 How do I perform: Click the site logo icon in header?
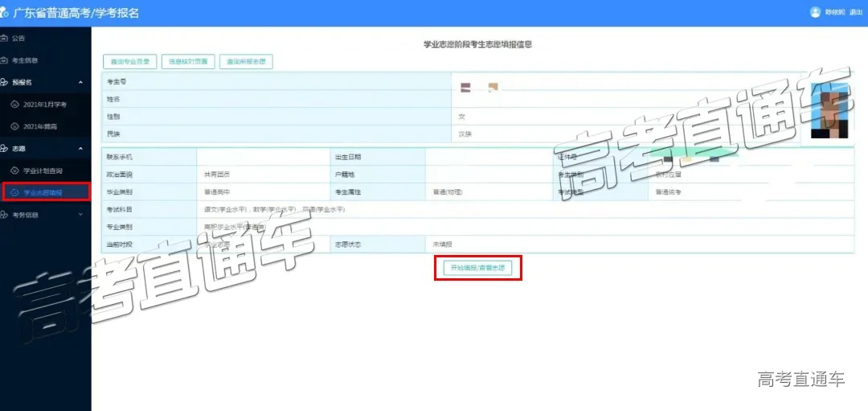click(5, 13)
